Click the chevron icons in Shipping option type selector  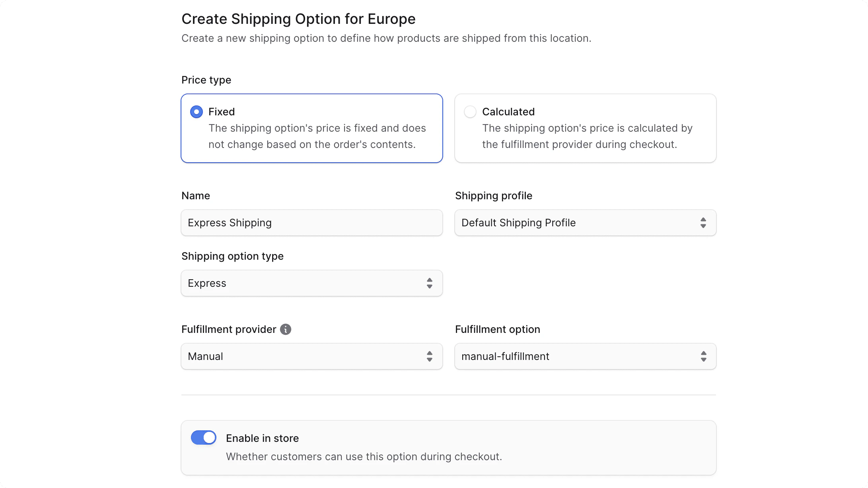coord(430,283)
